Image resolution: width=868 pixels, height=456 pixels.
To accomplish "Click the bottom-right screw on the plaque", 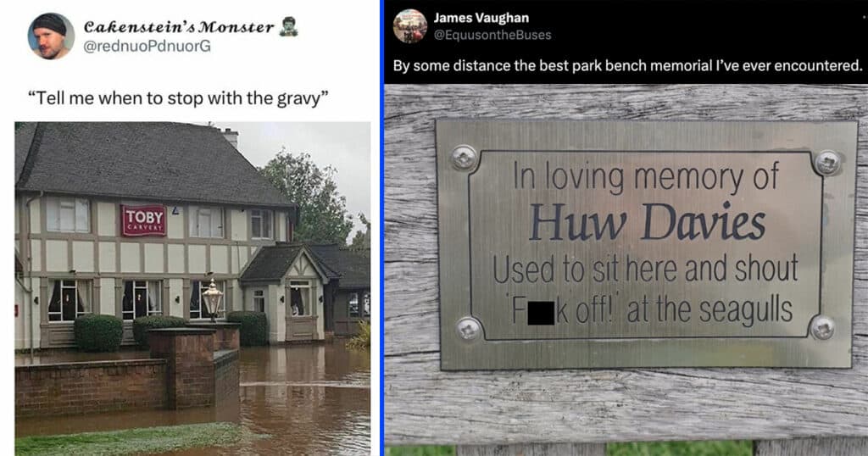I will pyautogui.click(x=822, y=328).
